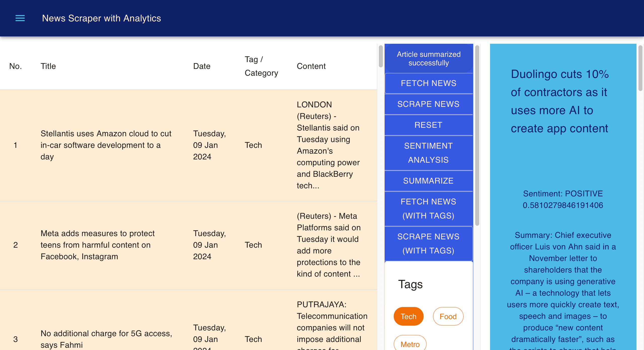Click the Date column header
The height and width of the screenshot is (350, 644).
(202, 66)
